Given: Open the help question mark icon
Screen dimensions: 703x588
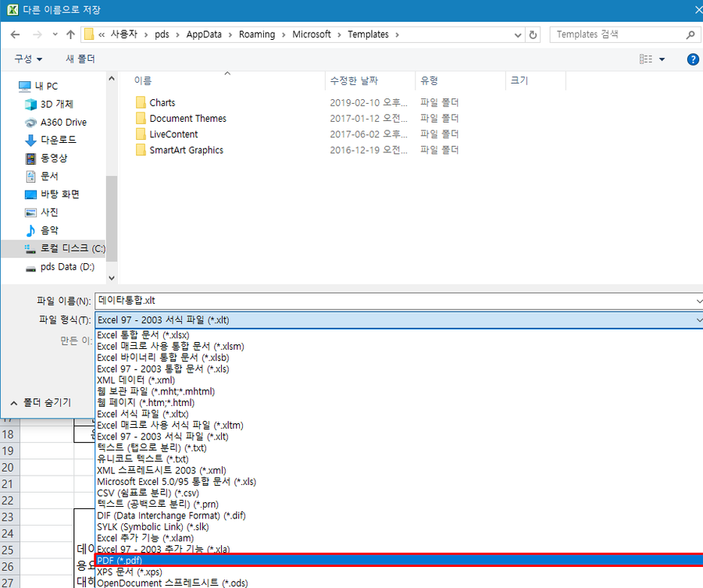Looking at the screenshot, I should click(x=693, y=59).
